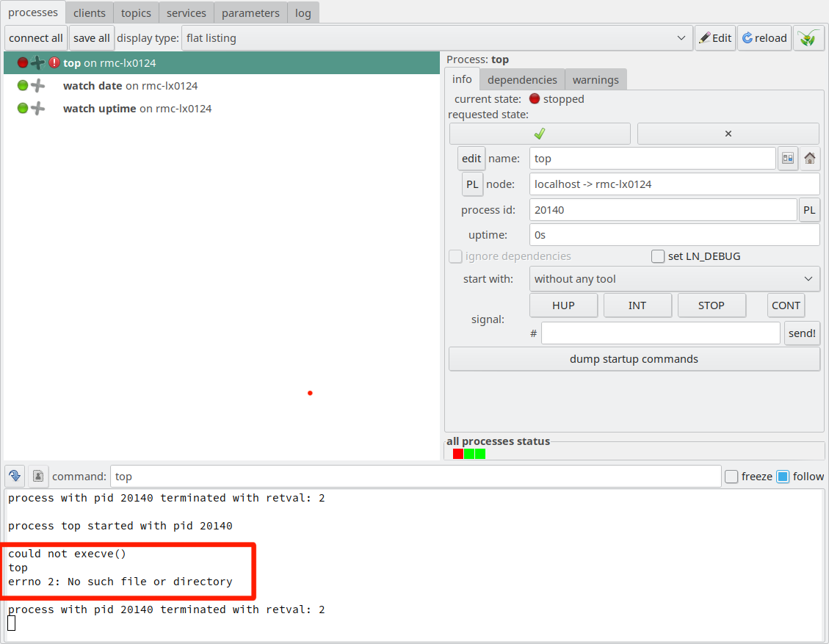
Task: Click the red state dot for top process
Action: click(22, 63)
